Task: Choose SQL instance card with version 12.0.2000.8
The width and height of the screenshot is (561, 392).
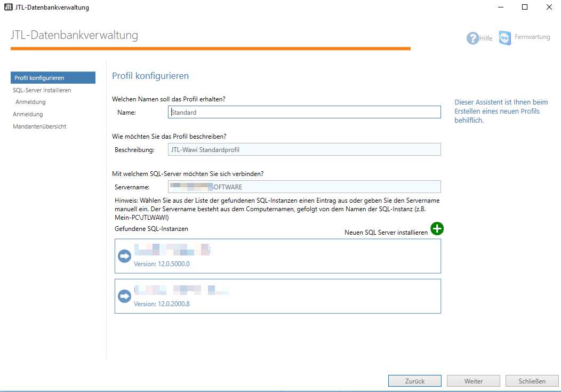Action: (278, 296)
